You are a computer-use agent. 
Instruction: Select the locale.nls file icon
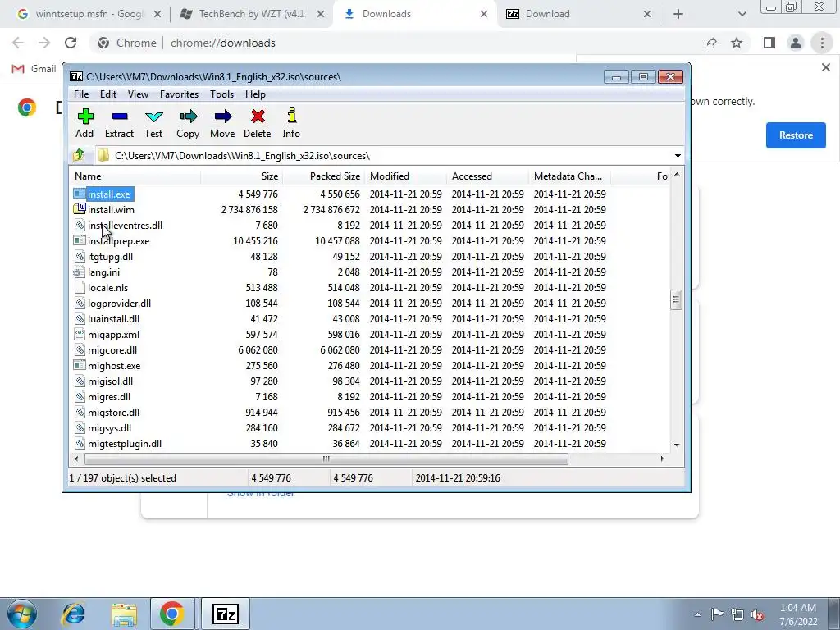click(80, 287)
